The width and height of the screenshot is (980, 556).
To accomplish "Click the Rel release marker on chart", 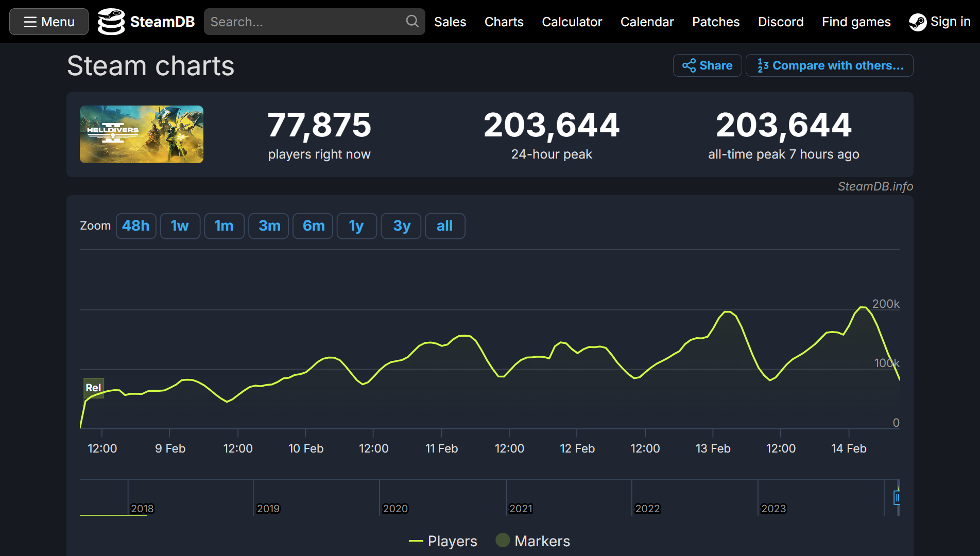I will (94, 388).
